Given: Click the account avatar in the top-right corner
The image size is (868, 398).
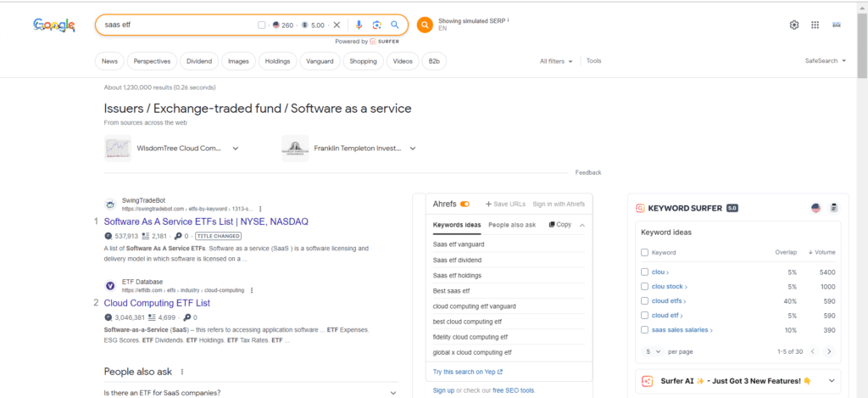Looking at the screenshot, I should click(837, 25).
